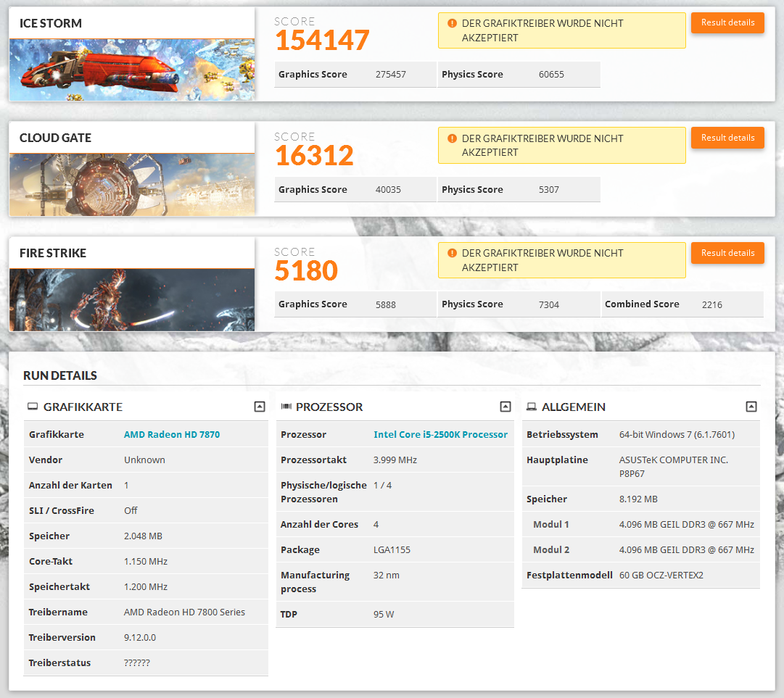
Task: Click the Core-Takt value 1.150 MHz
Action: pyautogui.click(x=146, y=562)
